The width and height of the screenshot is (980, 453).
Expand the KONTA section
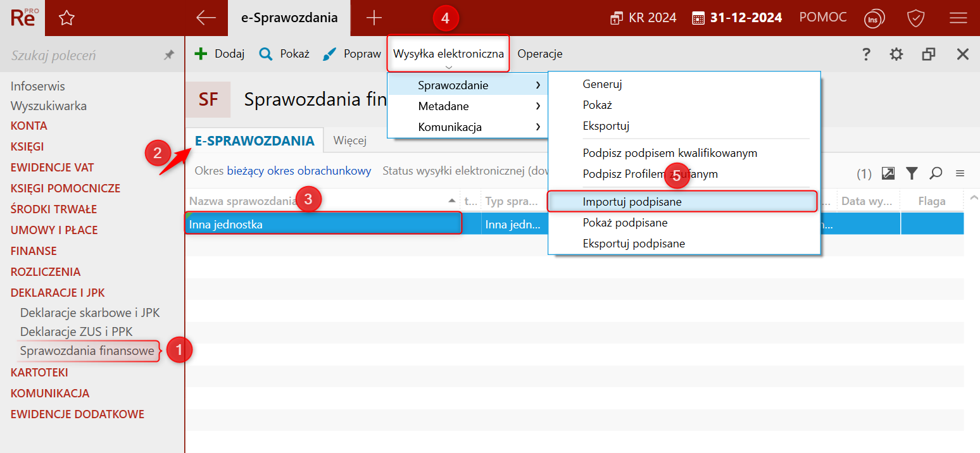(x=29, y=126)
